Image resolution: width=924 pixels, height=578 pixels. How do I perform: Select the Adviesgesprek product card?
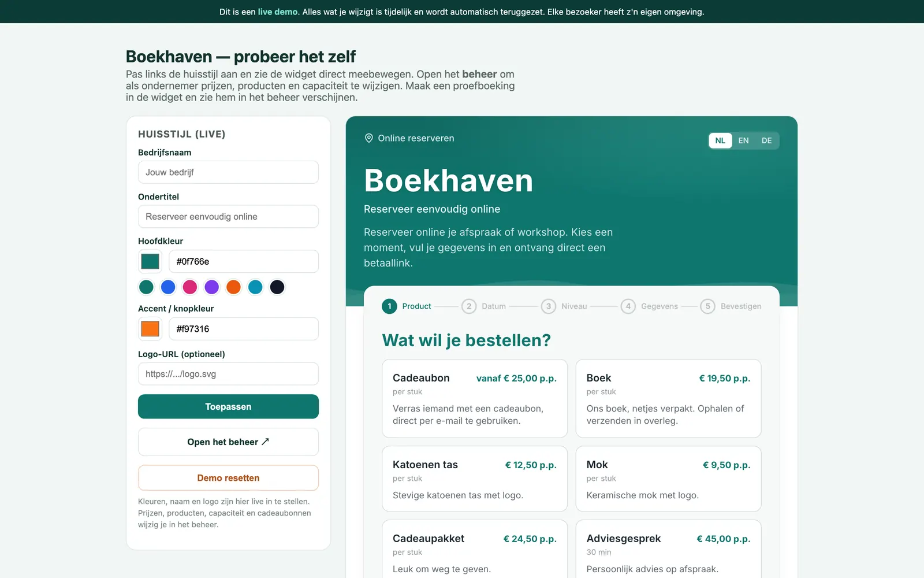668,549
